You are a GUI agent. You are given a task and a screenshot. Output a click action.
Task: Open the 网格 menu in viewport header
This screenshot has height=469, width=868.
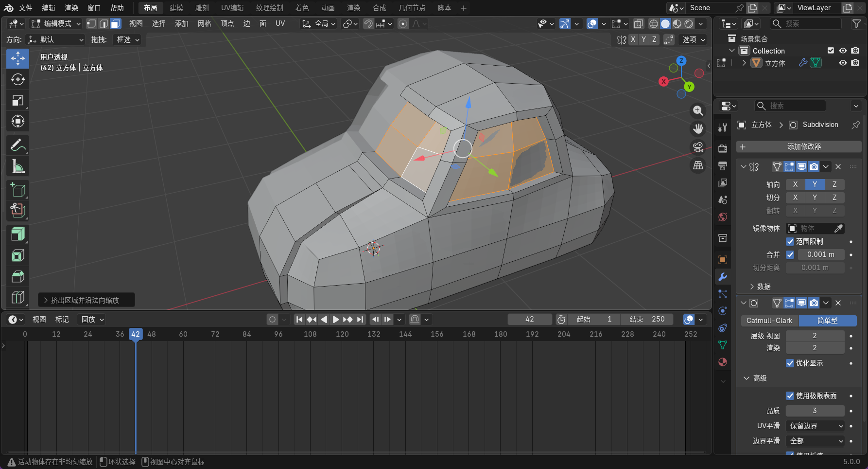click(204, 23)
